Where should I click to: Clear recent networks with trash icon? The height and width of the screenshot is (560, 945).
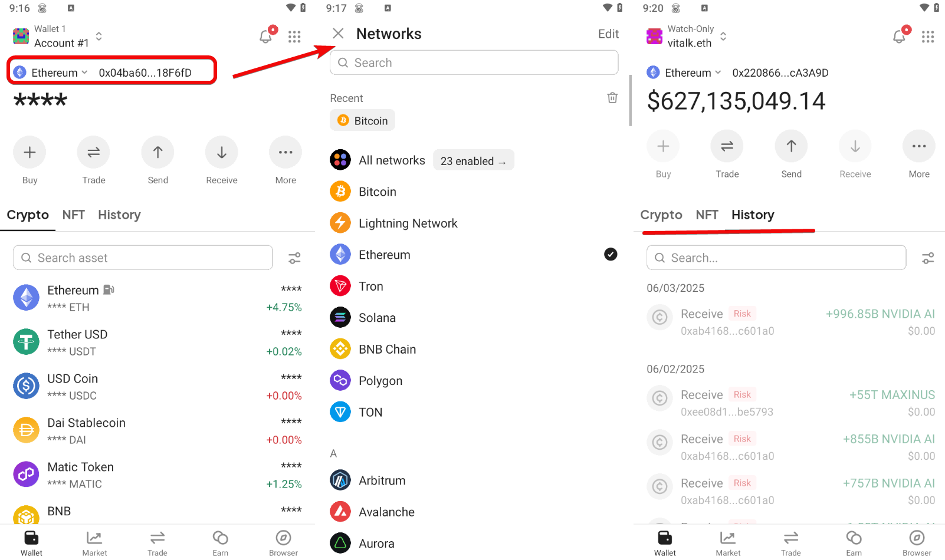(612, 98)
